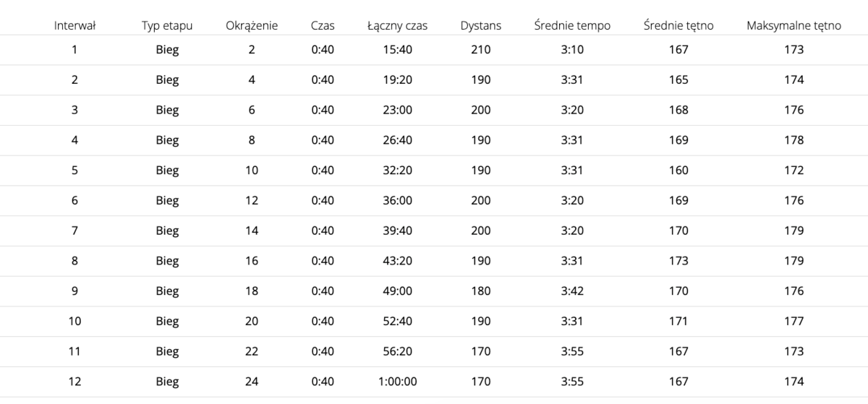The image size is (868, 404).
Task: Select lap number 24 cell
Action: tap(252, 381)
